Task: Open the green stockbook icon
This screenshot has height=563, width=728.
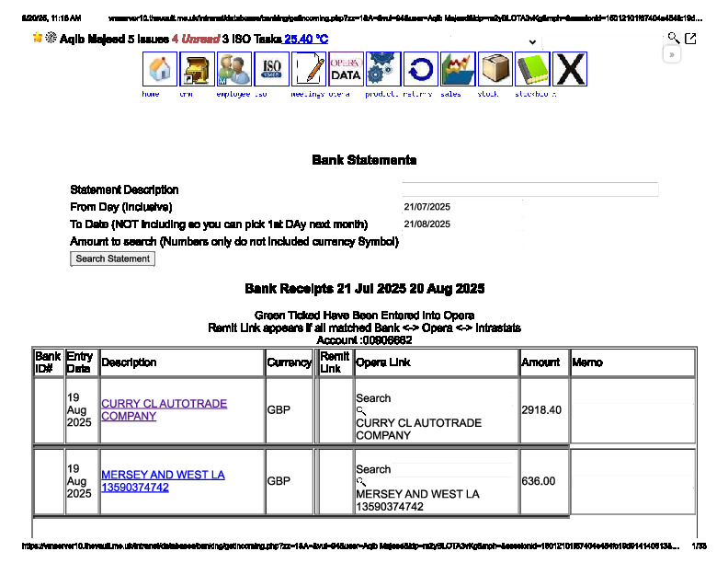Action: [x=532, y=70]
